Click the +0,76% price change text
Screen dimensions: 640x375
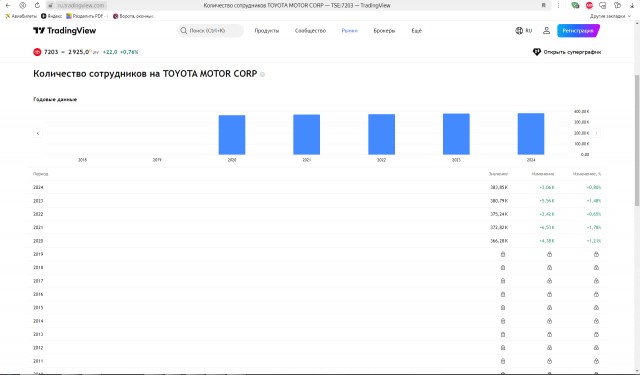(129, 52)
